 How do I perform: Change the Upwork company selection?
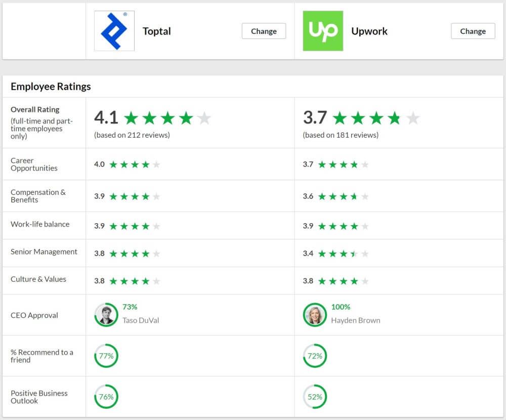tap(473, 31)
